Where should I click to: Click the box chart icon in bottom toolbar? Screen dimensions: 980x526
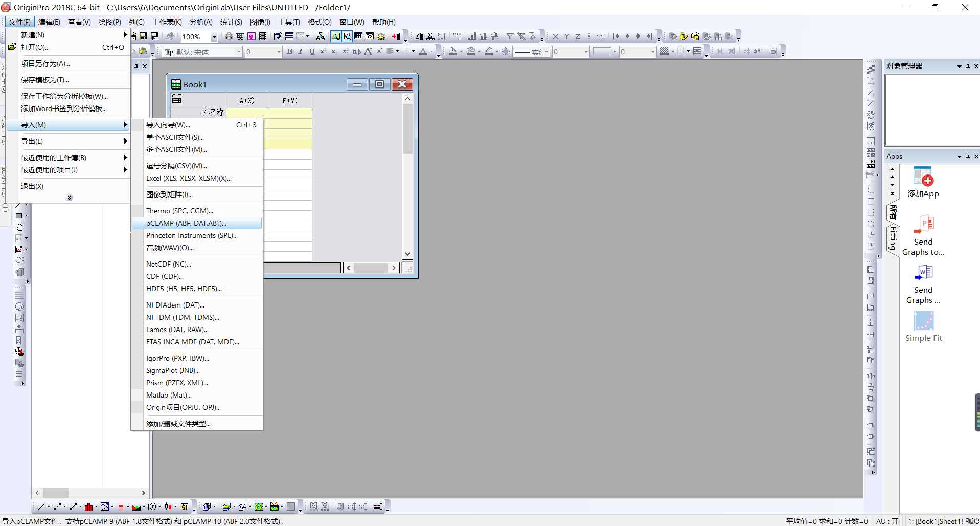click(121, 507)
